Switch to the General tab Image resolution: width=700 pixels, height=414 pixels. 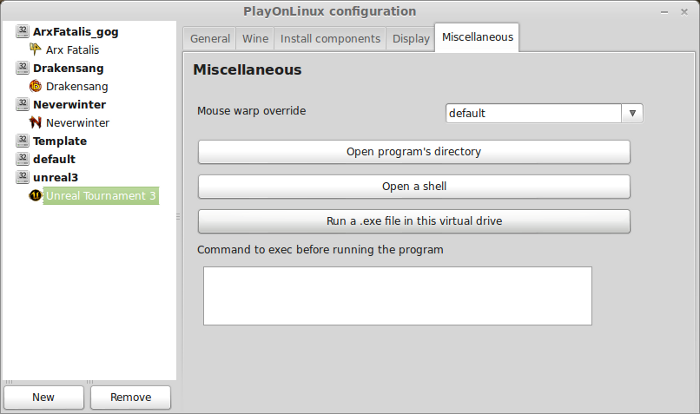coord(210,39)
